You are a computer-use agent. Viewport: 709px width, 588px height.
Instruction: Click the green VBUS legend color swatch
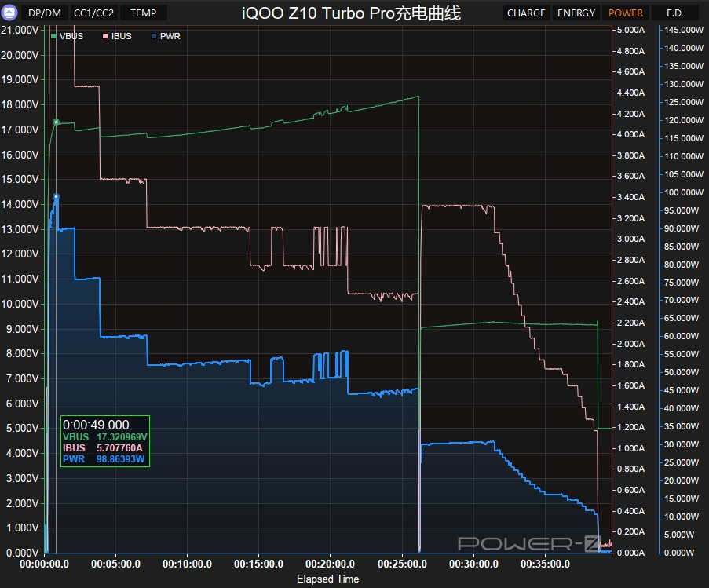tap(54, 36)
